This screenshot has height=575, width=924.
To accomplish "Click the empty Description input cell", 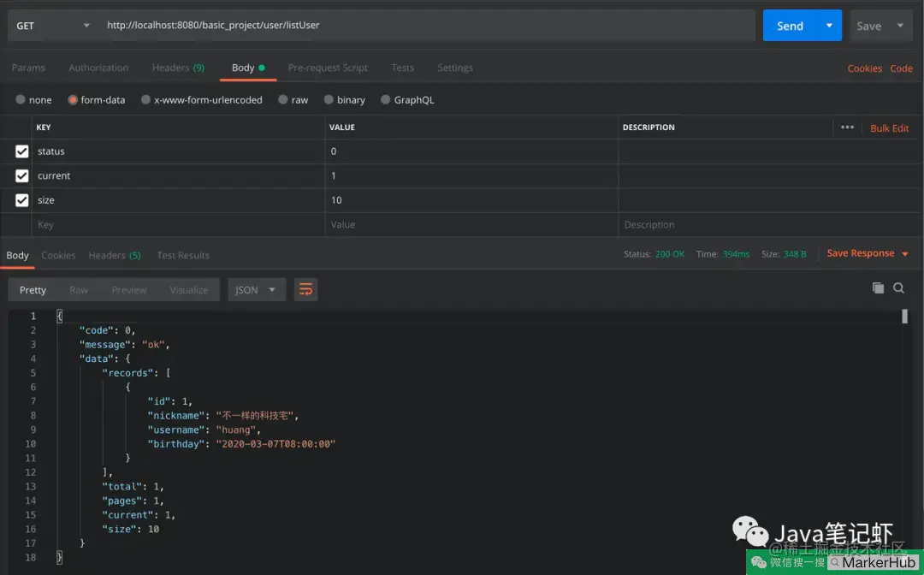I will pyautogui.click(x=771, y=224).
